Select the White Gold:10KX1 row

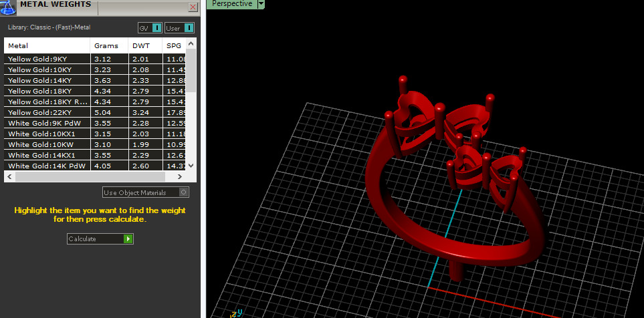coord(95,134)
